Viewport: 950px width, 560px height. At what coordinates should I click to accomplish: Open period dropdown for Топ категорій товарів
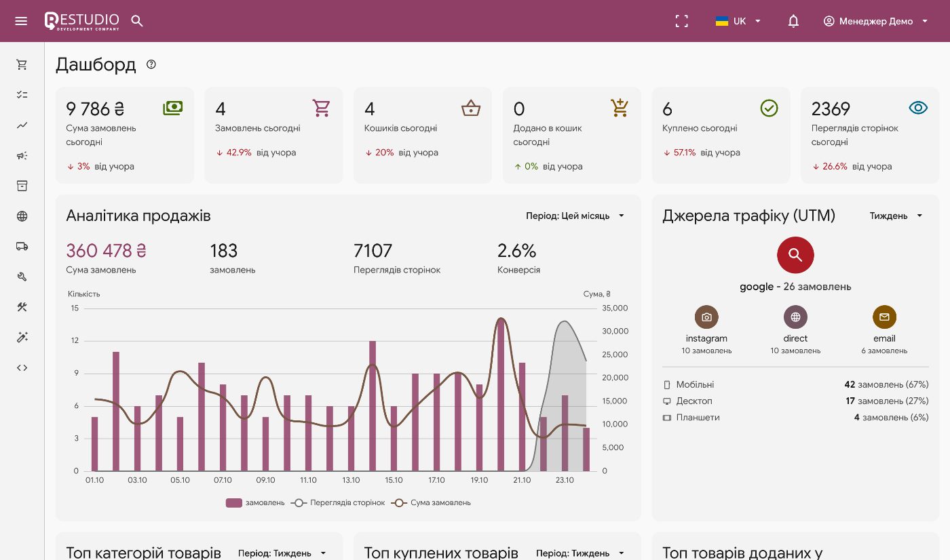click(282, 553)
